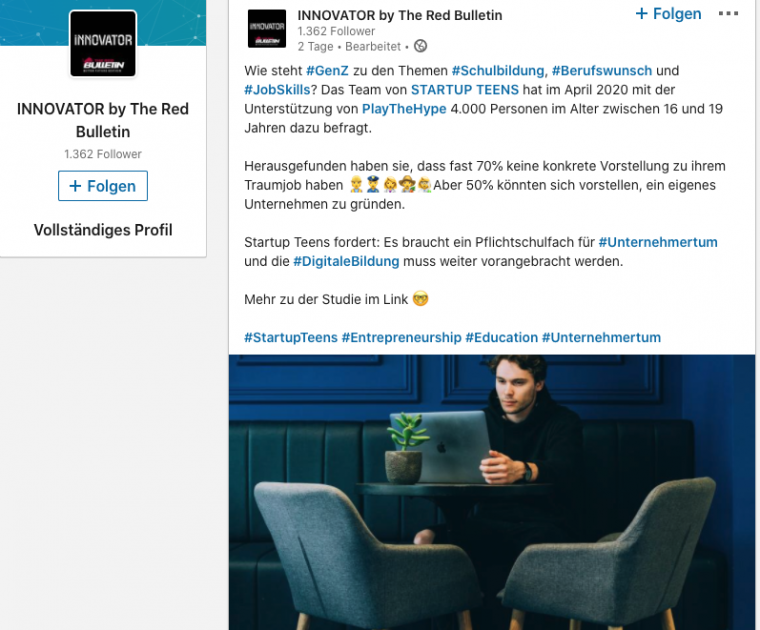Viewport: 760px width, 630px height.
Task: Click the INNOVATOR logo in the sidebar card
Action: (x=103, y=44)
